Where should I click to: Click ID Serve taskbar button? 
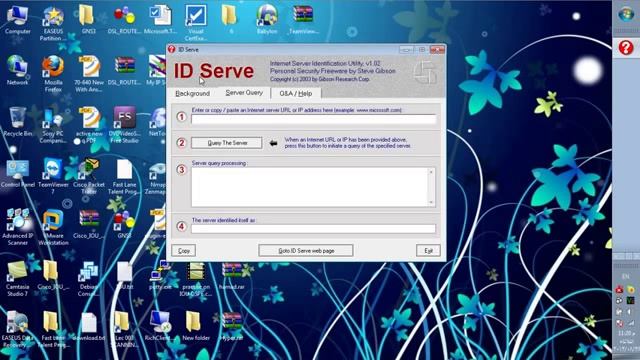(626, 48)
